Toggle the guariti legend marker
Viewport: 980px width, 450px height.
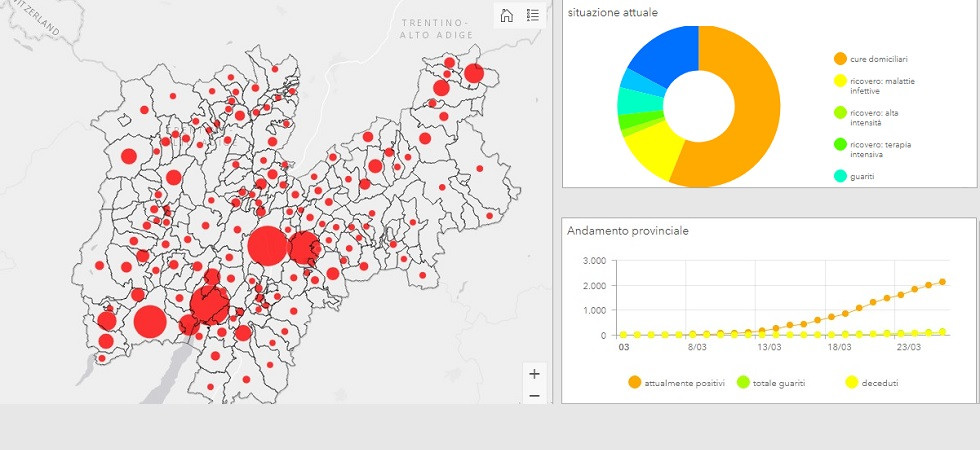840,176
